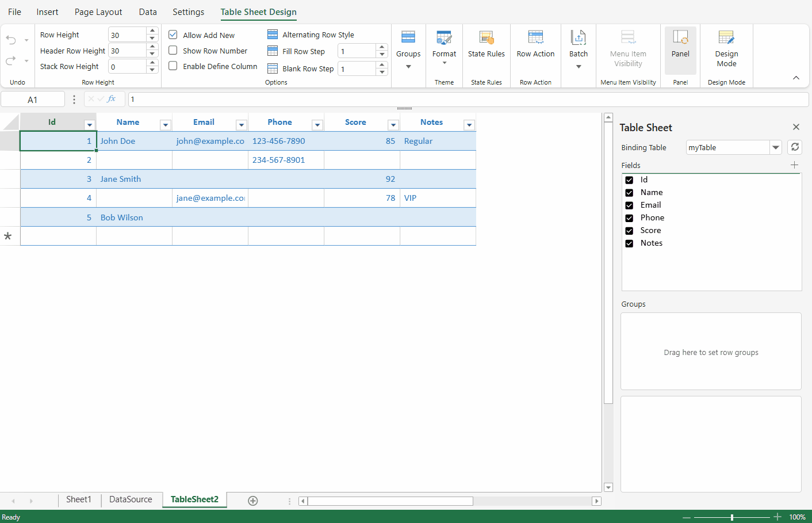This screenshot has height=523, width=812.
Task: Uncheck the Phone field
Action: tap(629, 218)
